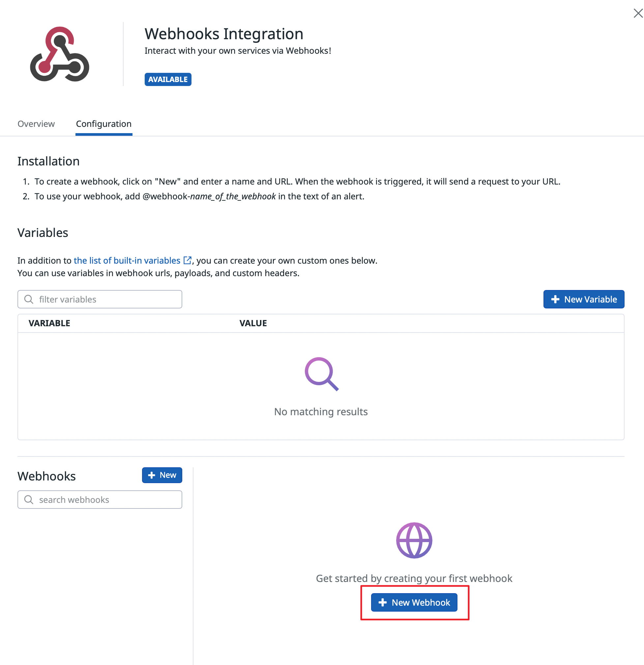The image size is (644, 665).
Task: Click the purple globe icon
Action: click(x=414, y=540)
